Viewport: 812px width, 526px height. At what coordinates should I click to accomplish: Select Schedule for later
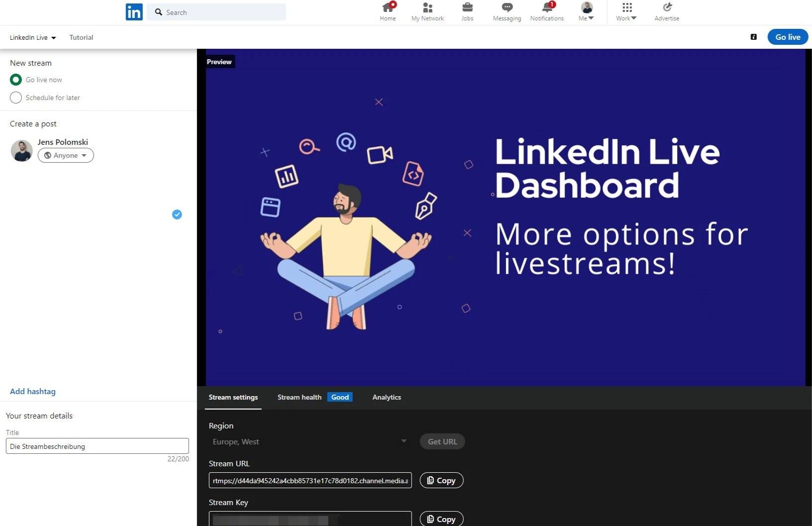click(15, 98)
